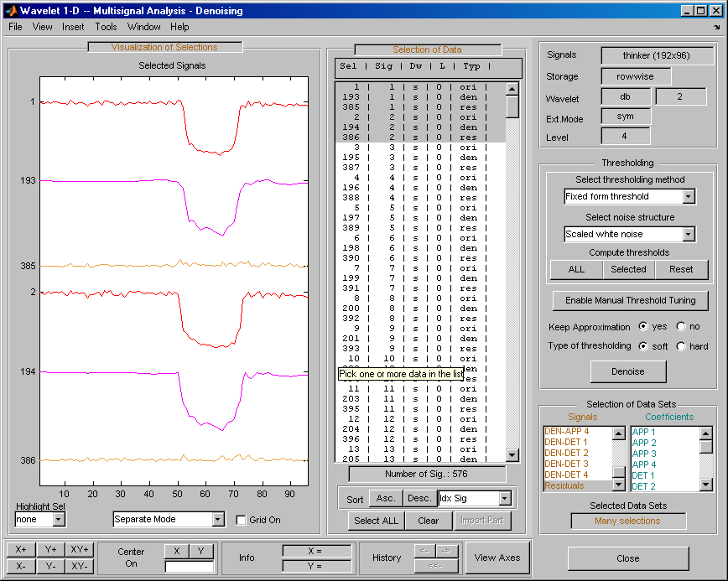Click the Center On Y button
The image size is (728, 581).
[201, 551]
